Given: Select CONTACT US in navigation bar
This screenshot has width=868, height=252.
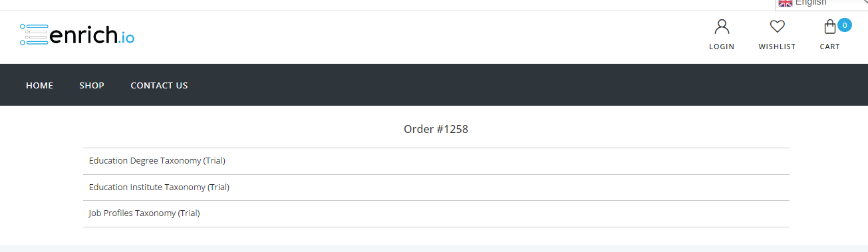Looking at the screenshot, I should [159, 85].
